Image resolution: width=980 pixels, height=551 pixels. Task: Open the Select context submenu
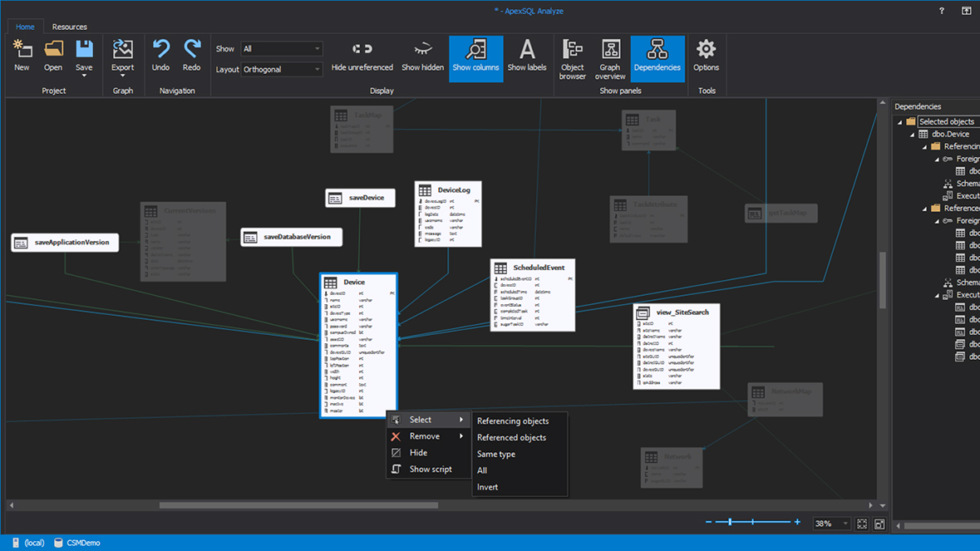pos(429,420)
